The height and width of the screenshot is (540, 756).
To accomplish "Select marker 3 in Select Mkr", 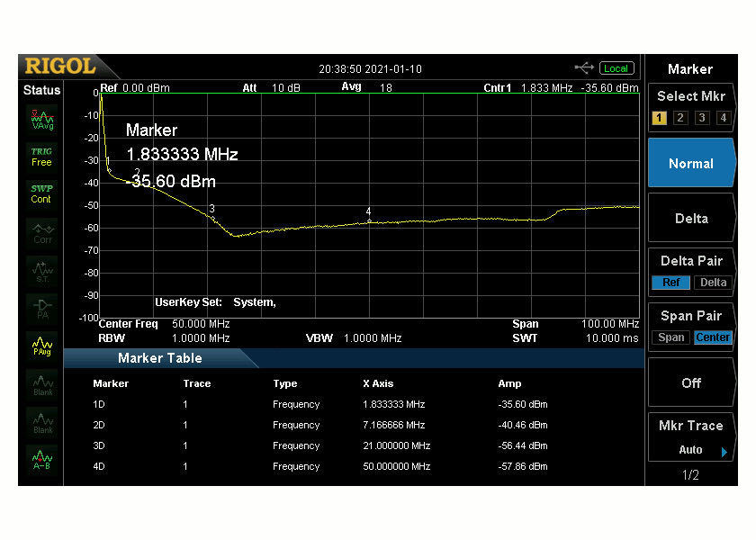I will (x=702, y=118).
